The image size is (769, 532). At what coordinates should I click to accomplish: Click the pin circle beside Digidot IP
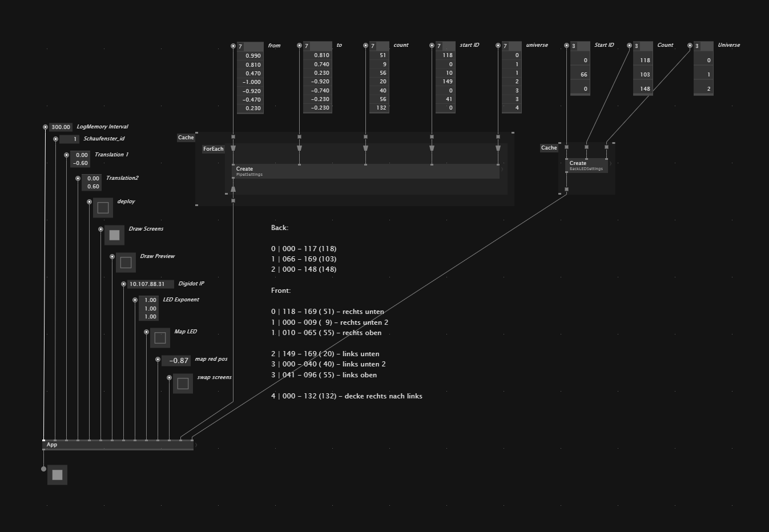tap(123, 284)
